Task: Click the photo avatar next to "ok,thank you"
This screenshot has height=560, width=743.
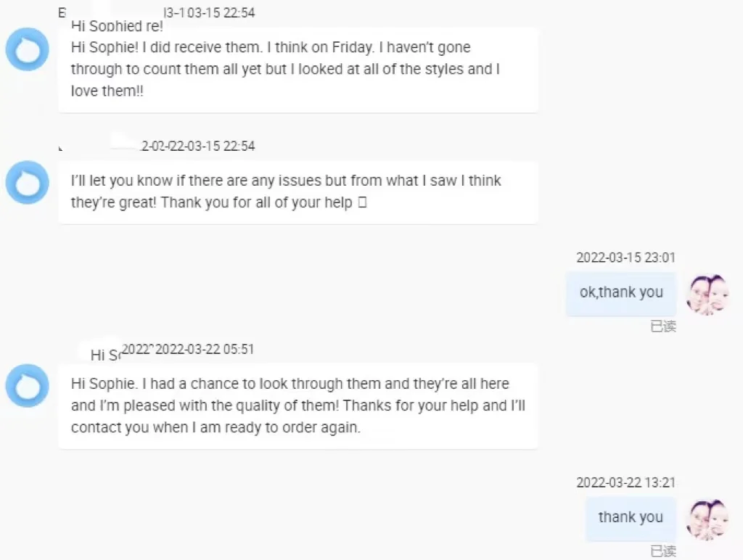Action: coord(707,295)
